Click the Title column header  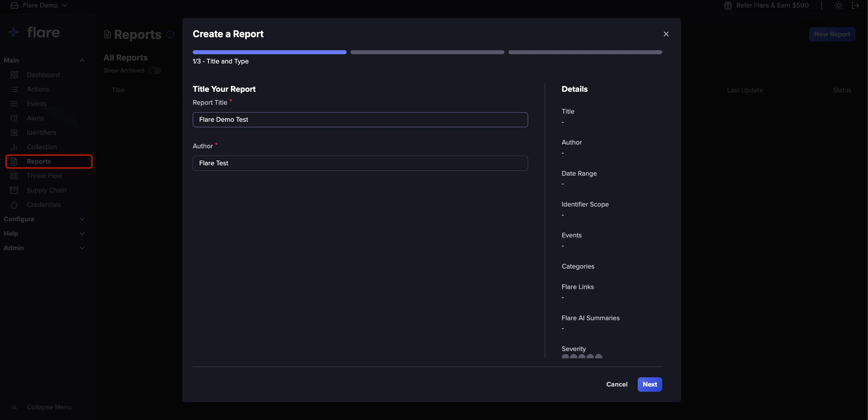pos(118,90)
